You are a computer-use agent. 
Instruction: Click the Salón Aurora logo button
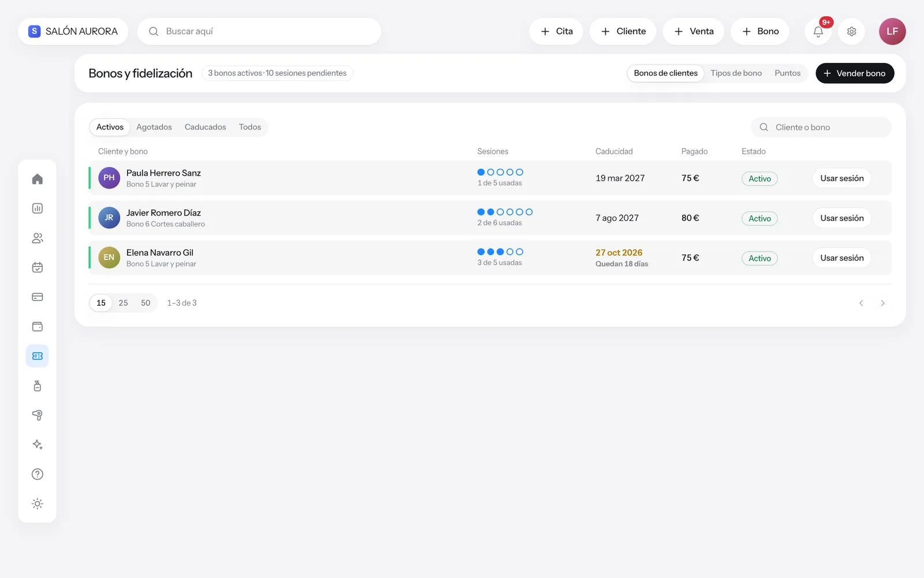(73, 31)
